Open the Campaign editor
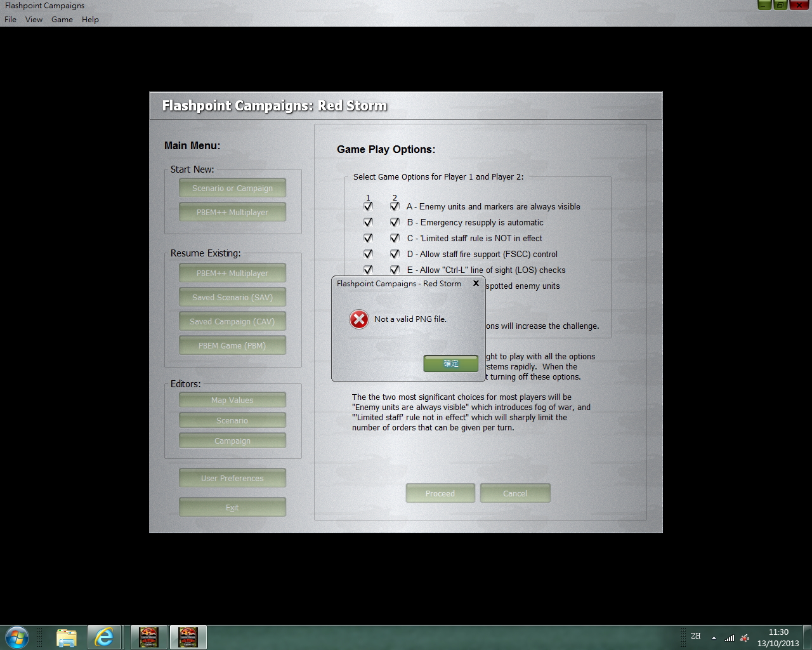 [232, 441]
